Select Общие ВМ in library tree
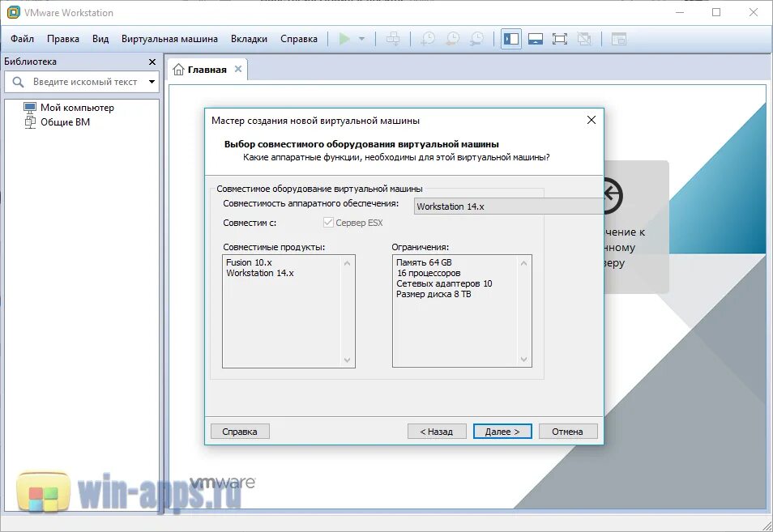This screenshot has height=532, width=773. pos(58,122)
